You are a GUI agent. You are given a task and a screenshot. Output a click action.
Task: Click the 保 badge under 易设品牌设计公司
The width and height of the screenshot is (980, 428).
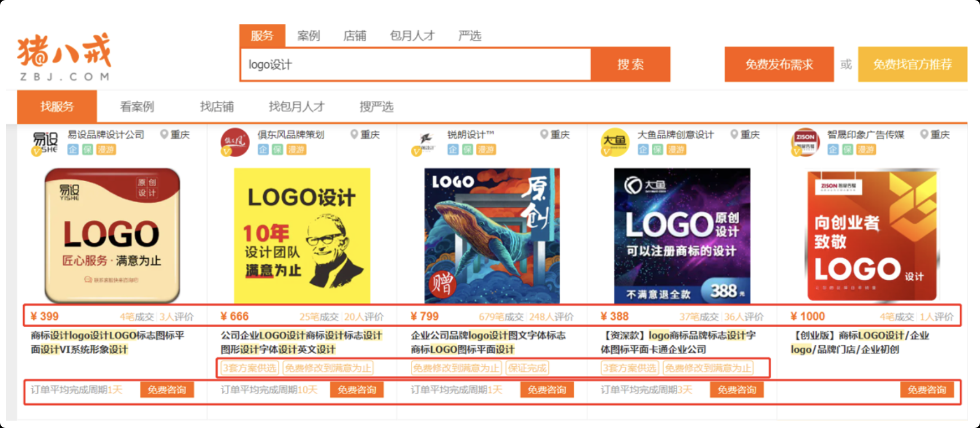(88, 149)
